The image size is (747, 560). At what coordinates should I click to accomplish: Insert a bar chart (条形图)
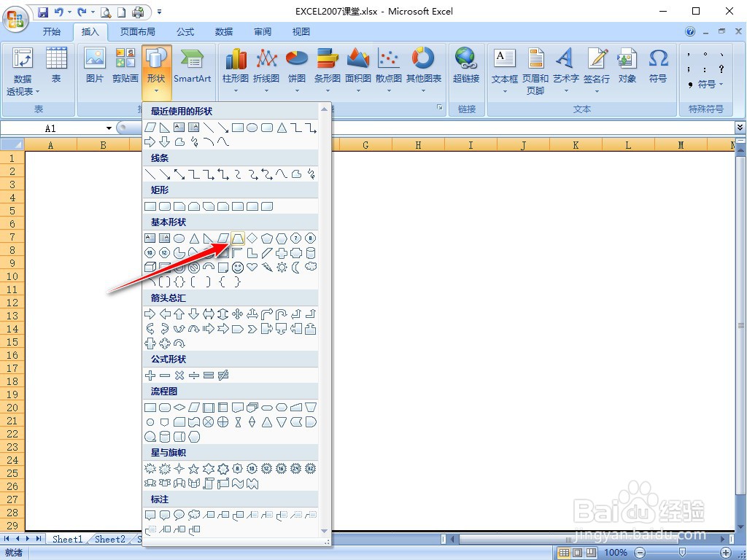328,70
